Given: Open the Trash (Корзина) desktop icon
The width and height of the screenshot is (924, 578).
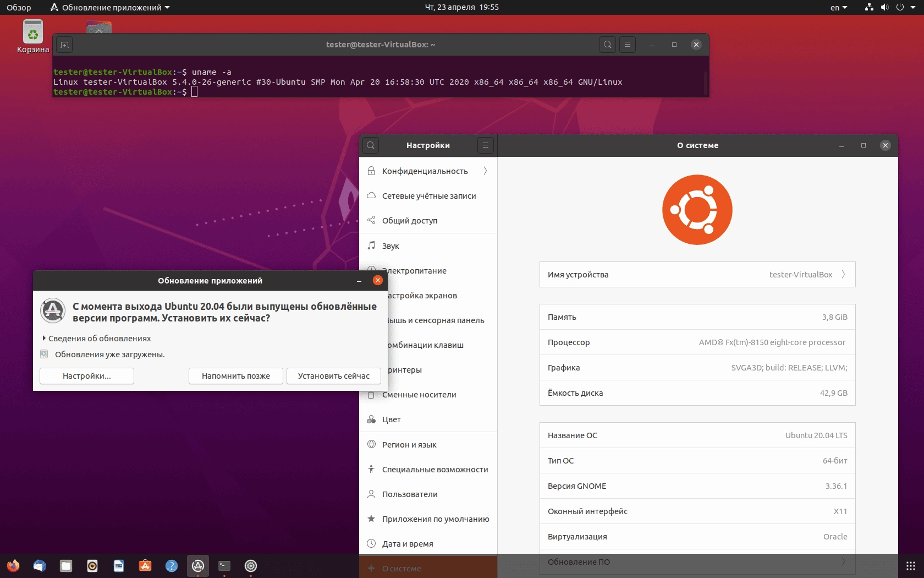Looking at the screenshot, I should [33, 36].
